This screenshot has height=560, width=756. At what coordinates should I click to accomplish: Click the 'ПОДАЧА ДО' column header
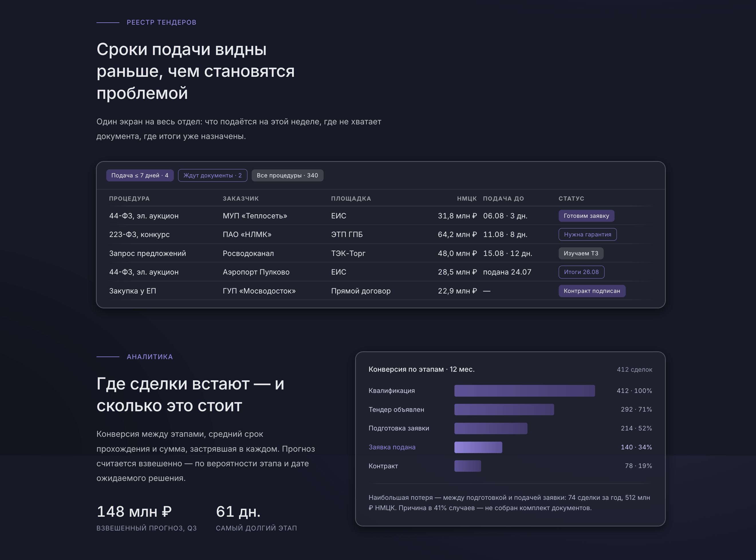click(x=503, y=199)
